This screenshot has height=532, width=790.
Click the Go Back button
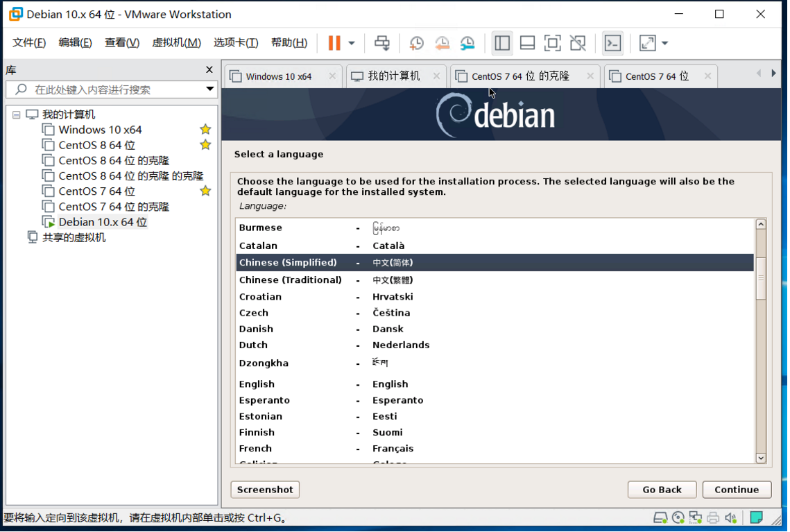point(662,490)
